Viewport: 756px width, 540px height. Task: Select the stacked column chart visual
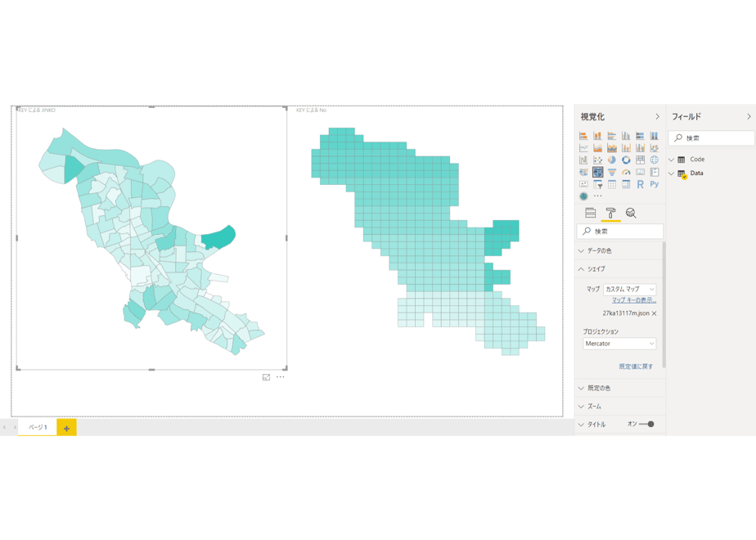[x=597, y=136]
